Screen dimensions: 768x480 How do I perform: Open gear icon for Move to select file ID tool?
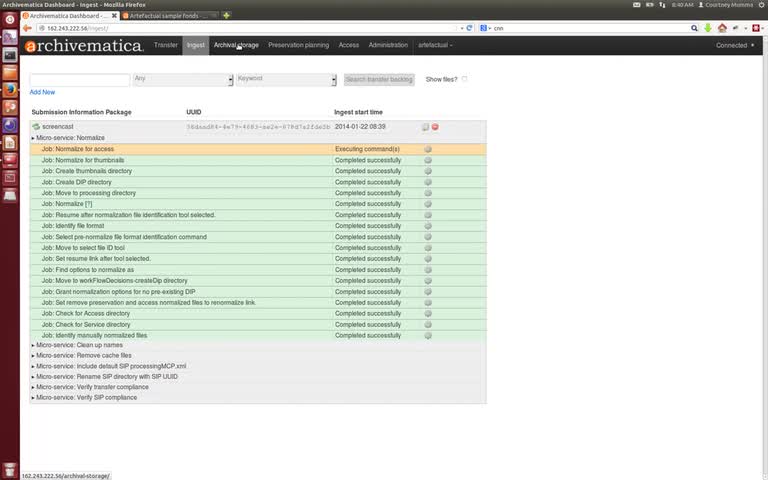pyautogui.click(x=428, y=248)
